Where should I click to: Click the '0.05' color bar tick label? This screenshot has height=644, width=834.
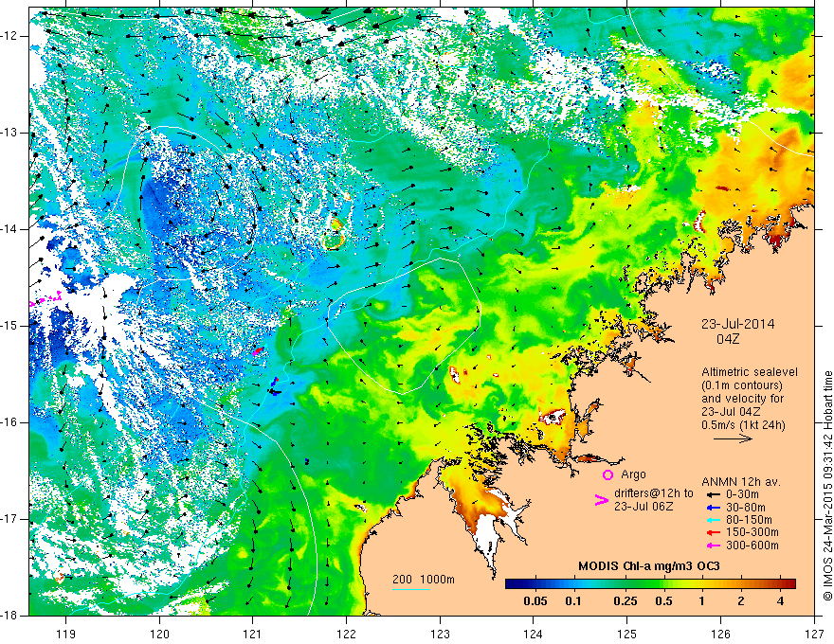(x=535, y=601)
